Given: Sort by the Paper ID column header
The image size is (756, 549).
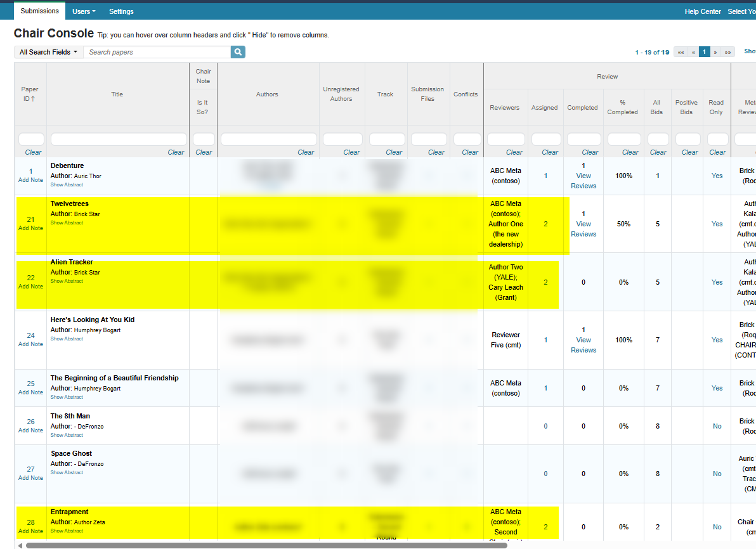Looking at the screenshot, I should pyautogui.click(x=30, y=94).
